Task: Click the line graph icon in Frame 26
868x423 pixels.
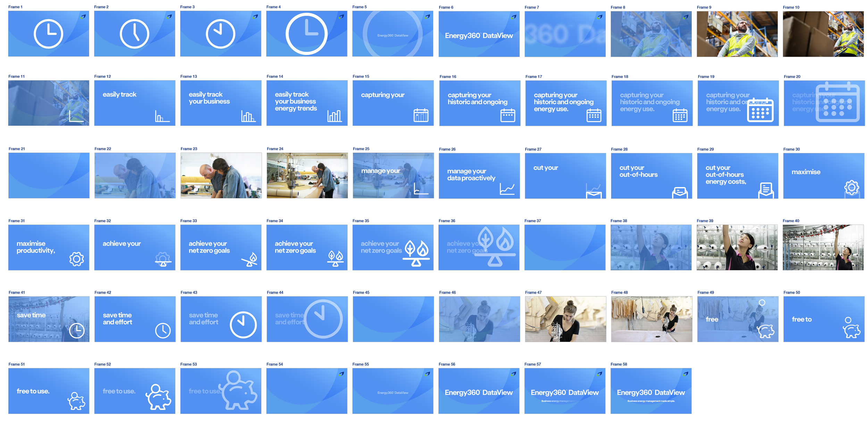Action: click(x=507, y=189)
